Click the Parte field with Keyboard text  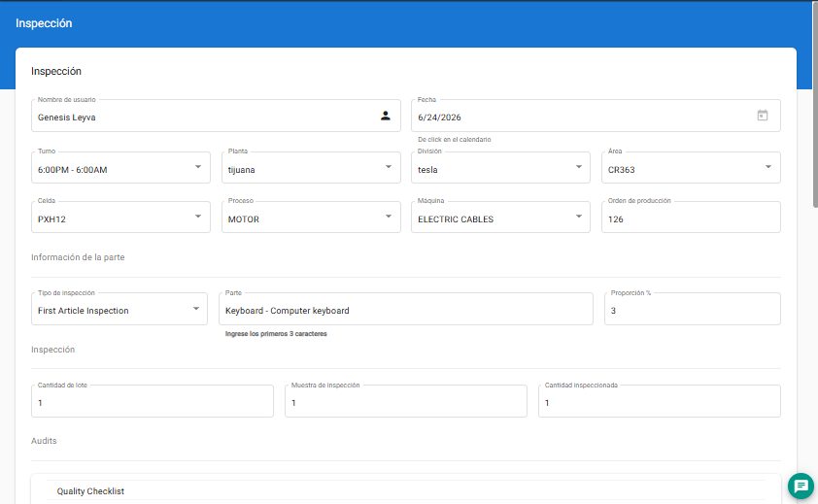(x=406, y=309)
